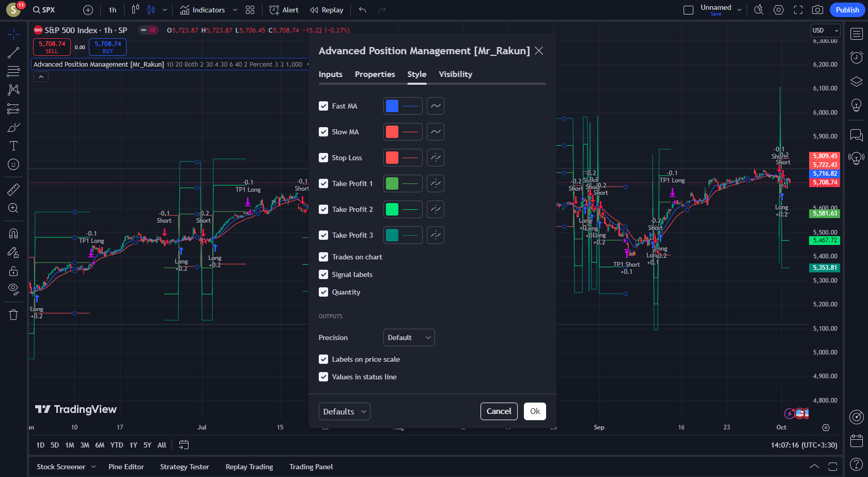868x477 pixels.
Task: Open the ruler measure tool
Action: pos(13,190)
